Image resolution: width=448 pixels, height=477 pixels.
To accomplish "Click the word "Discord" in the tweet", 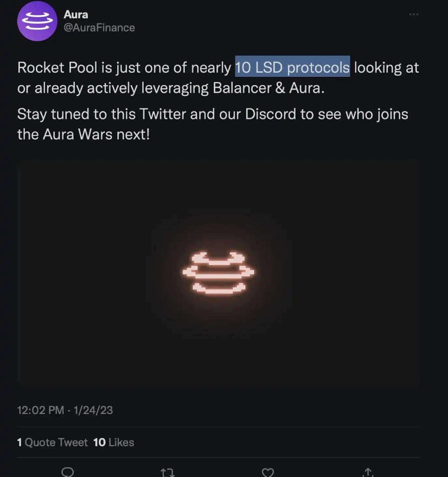I will coord(270,114).
